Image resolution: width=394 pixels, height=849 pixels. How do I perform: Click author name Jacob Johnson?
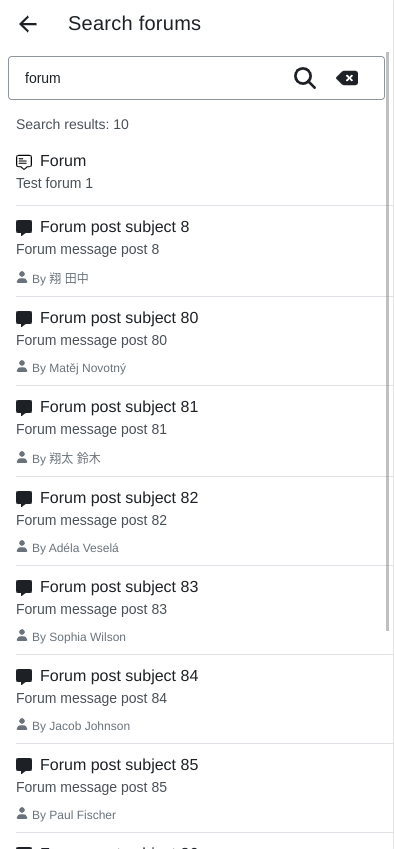click(90, 726)
